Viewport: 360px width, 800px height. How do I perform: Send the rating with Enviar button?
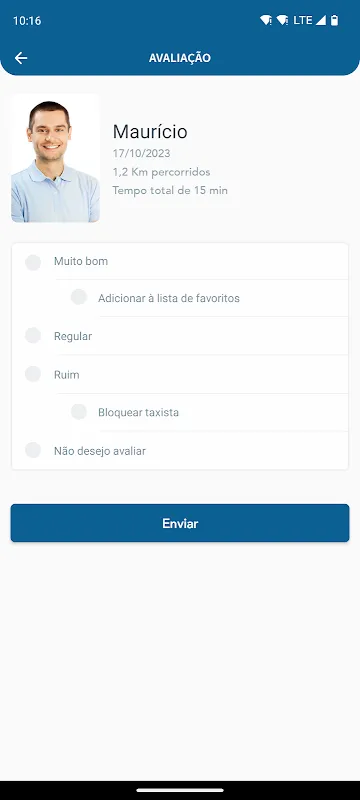pos(180,523)
